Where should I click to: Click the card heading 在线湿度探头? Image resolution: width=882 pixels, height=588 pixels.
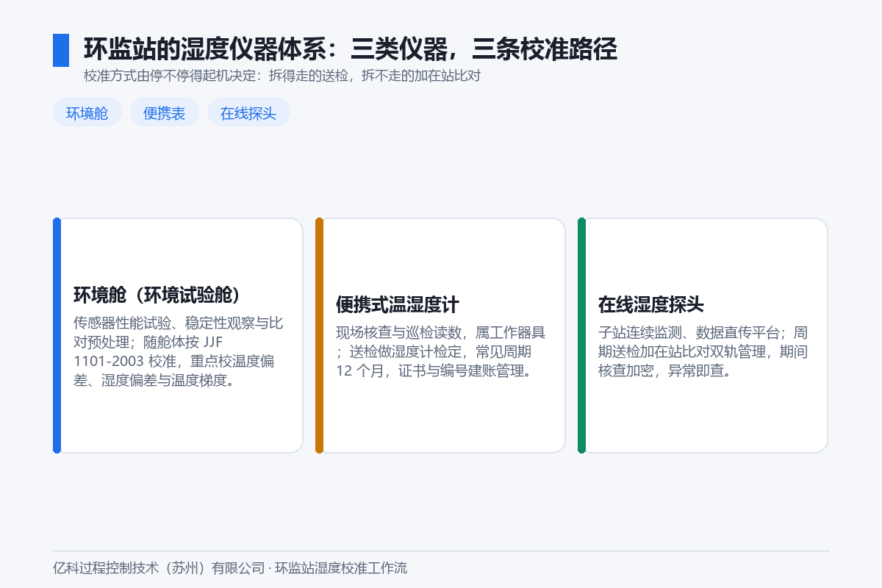(x=652, y=304)
